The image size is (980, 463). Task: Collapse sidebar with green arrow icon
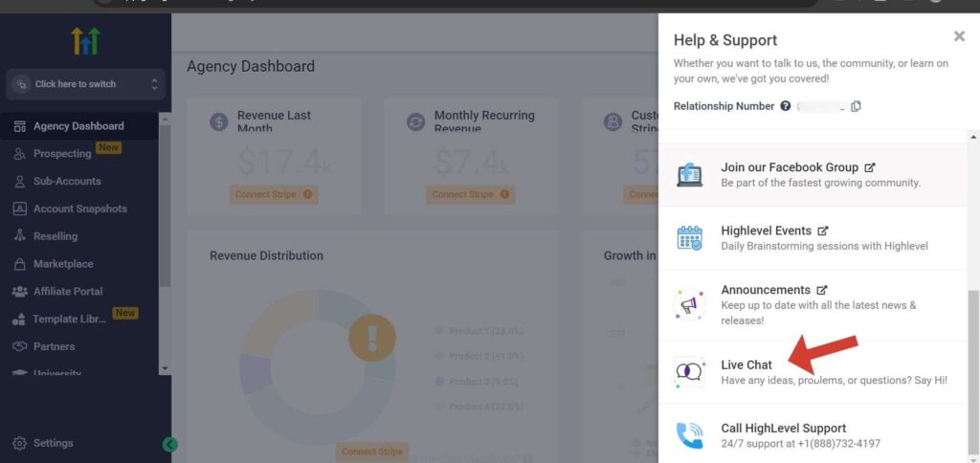(x=170, y=444)
